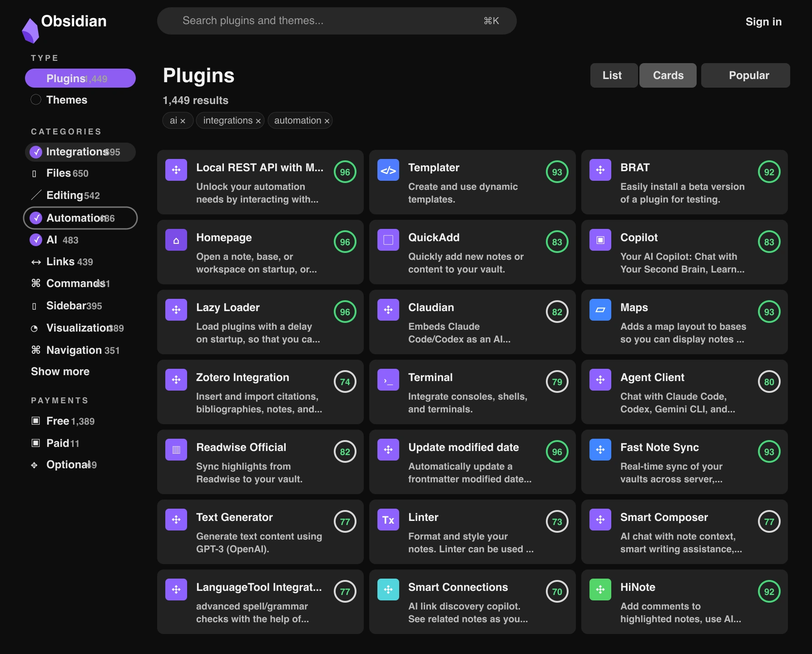Click the Agent Client plugin icon

coord(600,380)
